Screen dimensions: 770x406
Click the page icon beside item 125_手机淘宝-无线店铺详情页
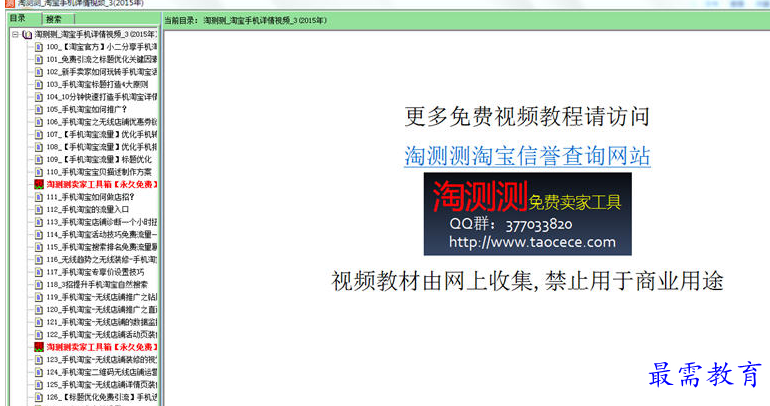tap(39, 385)
